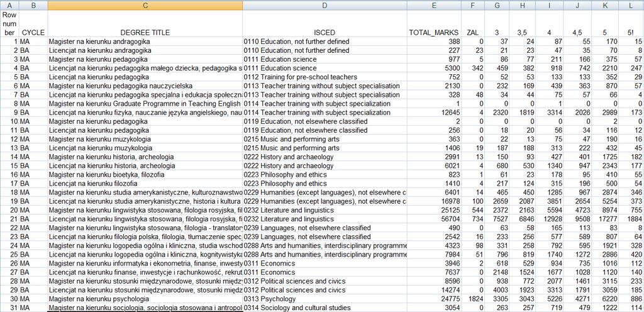This screenshot has width=644, height=312.
Task: Select value 7527 in column 3
Action: [x=497, y=219]
